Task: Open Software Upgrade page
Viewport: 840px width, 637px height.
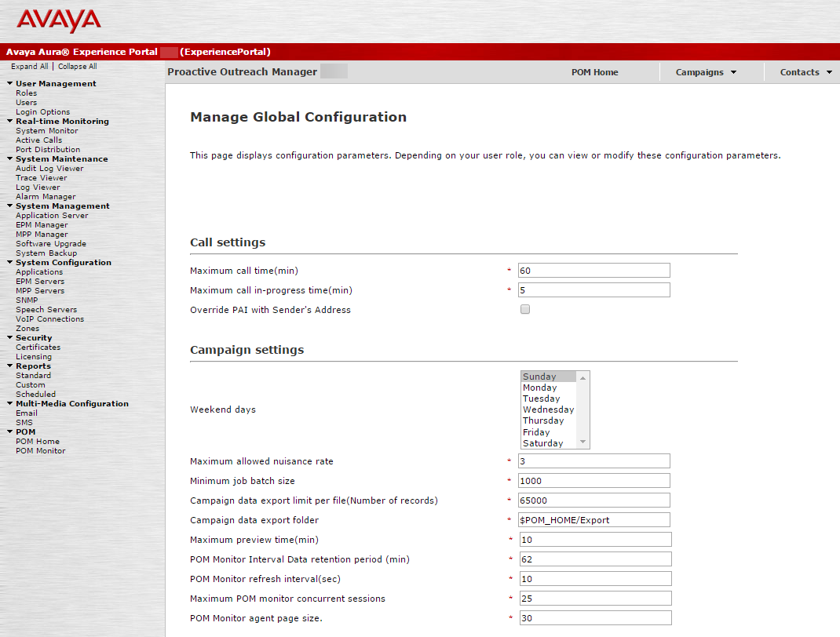Action: (x=51, y=243)
